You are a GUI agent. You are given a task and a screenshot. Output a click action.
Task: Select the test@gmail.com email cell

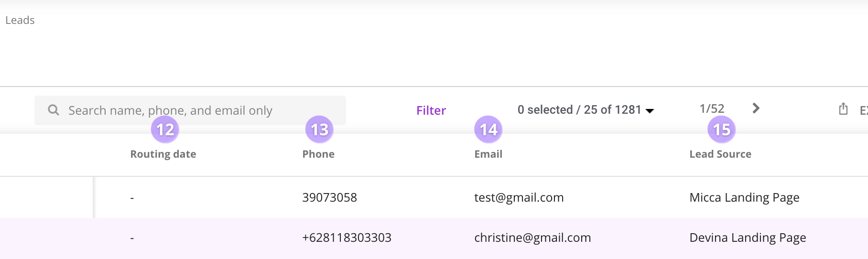pos(519,197)
